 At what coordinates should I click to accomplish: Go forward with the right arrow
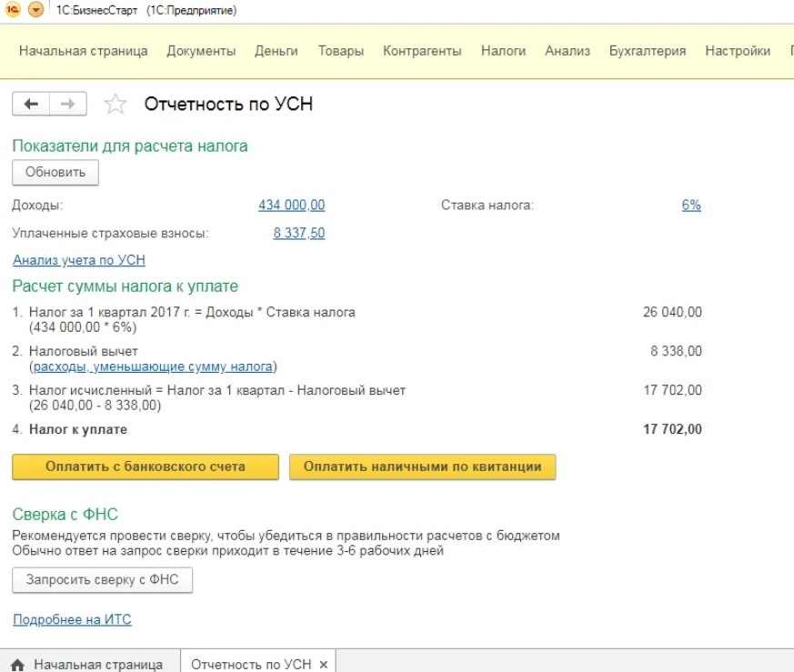(67, 105)
